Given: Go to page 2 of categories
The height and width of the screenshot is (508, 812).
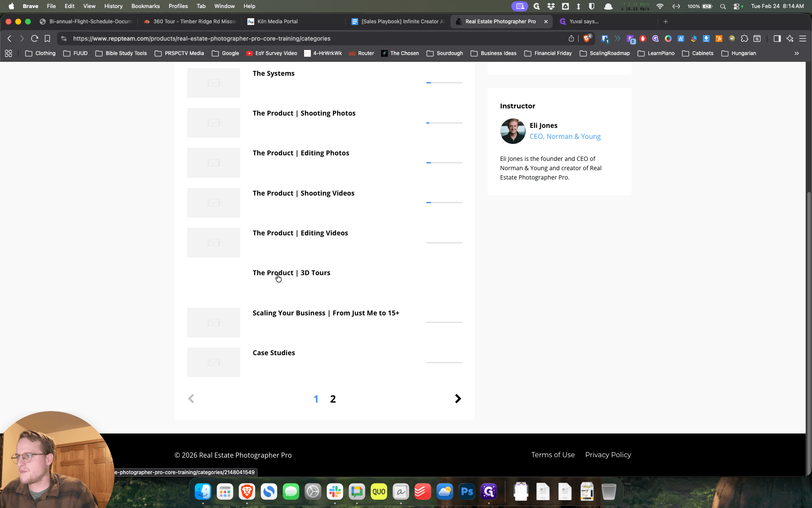Looking at the screenshot, I should tap(333, 399).
